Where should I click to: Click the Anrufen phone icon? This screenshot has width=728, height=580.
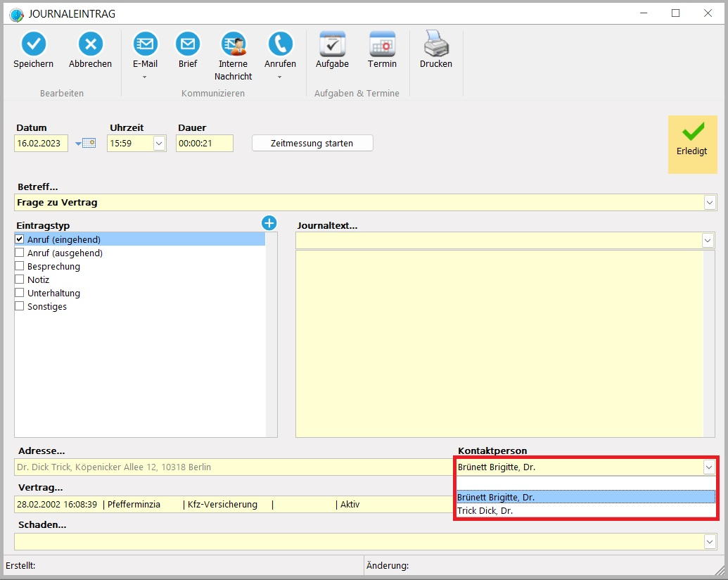(x=280, y=44)
